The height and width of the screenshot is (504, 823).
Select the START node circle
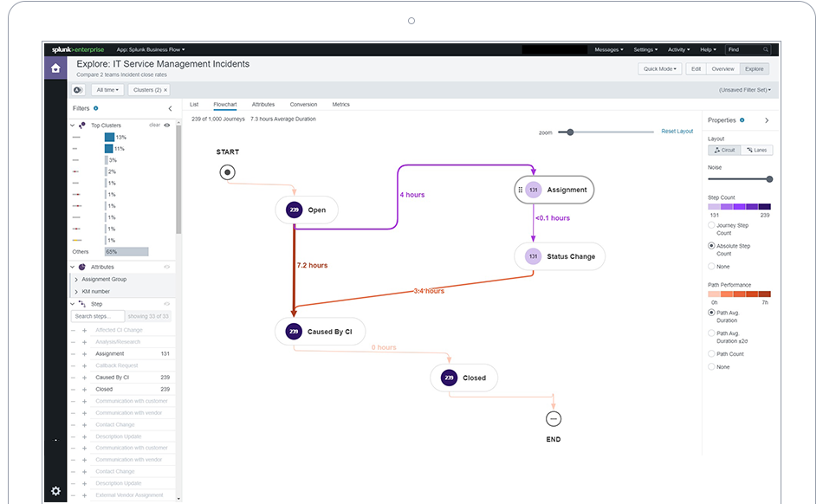(x=227, y=172)
